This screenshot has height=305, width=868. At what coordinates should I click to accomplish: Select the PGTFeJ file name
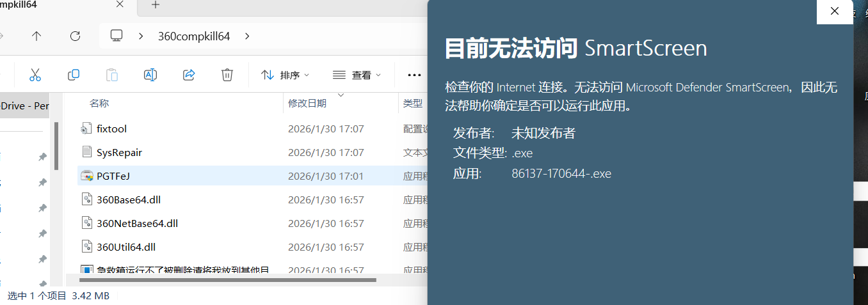point(113,176)
